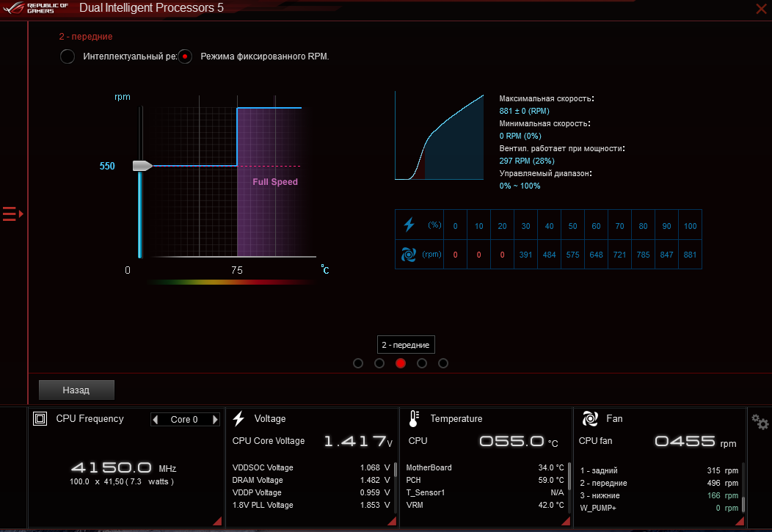This screenshot has width=772, height=532.
Task: Click the 391 rpm table cell
Action: click(525, 255)
